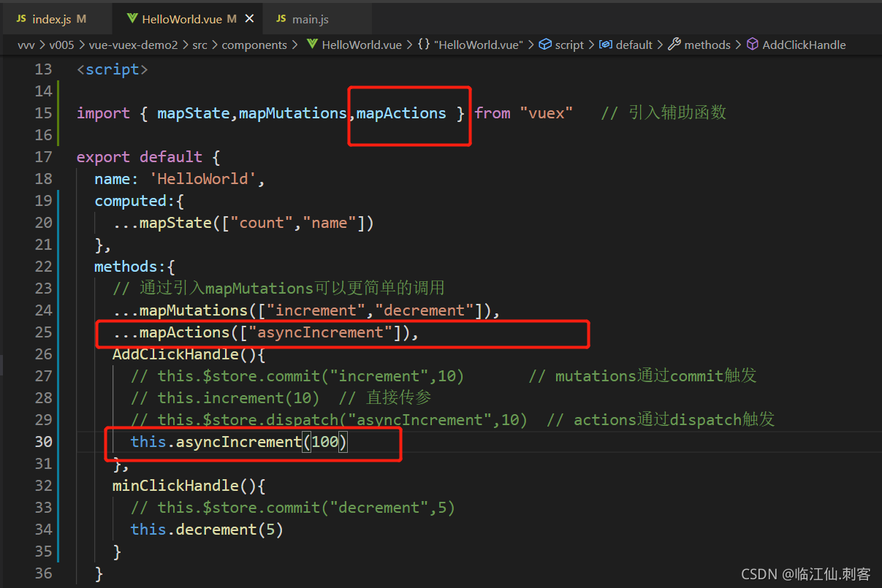
Task: Click the AddClickHandle method definition
Action: point(189,354)
